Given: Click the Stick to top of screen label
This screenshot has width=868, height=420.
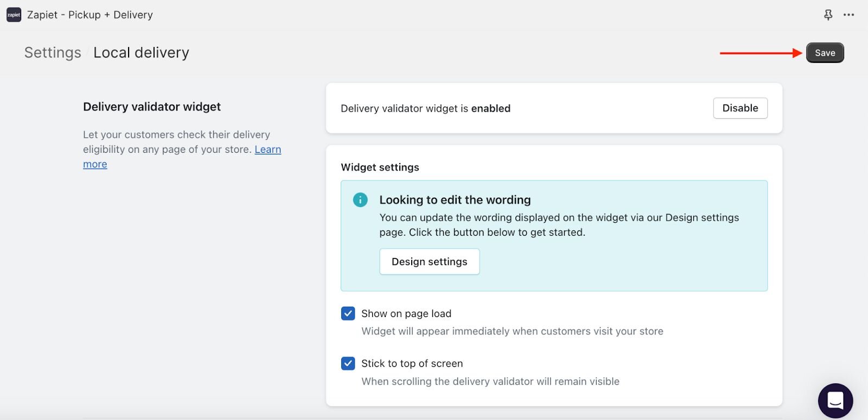Looking at the screenshot, I should 412,364.
